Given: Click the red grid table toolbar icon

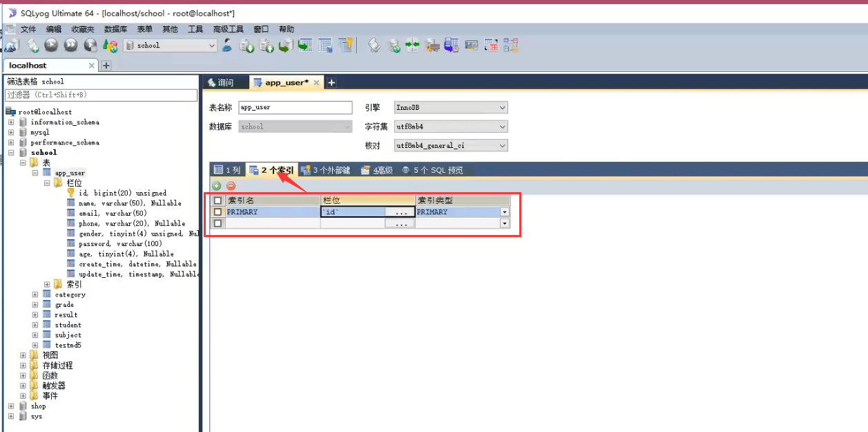Looking at the screenshot, I should [x=491, y=46].
